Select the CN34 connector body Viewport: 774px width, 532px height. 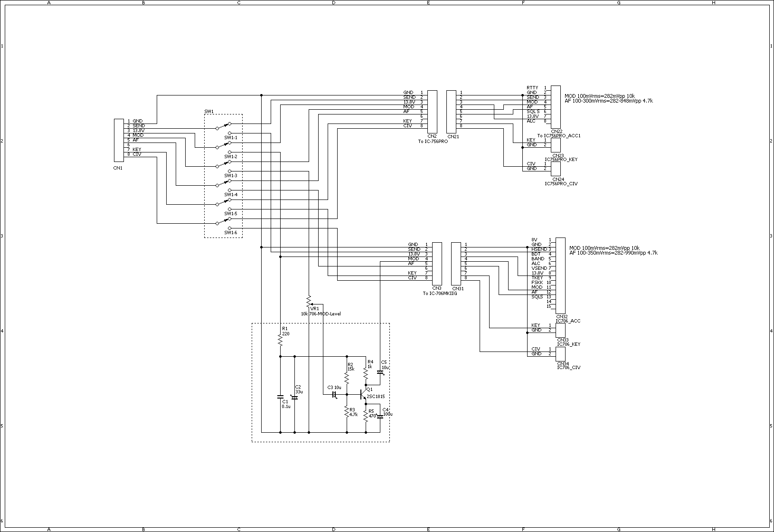click(x=560, y=354)
